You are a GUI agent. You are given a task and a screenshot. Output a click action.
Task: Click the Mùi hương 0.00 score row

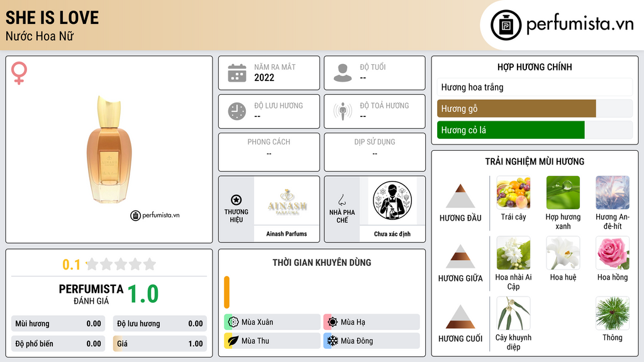click(58, 324)
